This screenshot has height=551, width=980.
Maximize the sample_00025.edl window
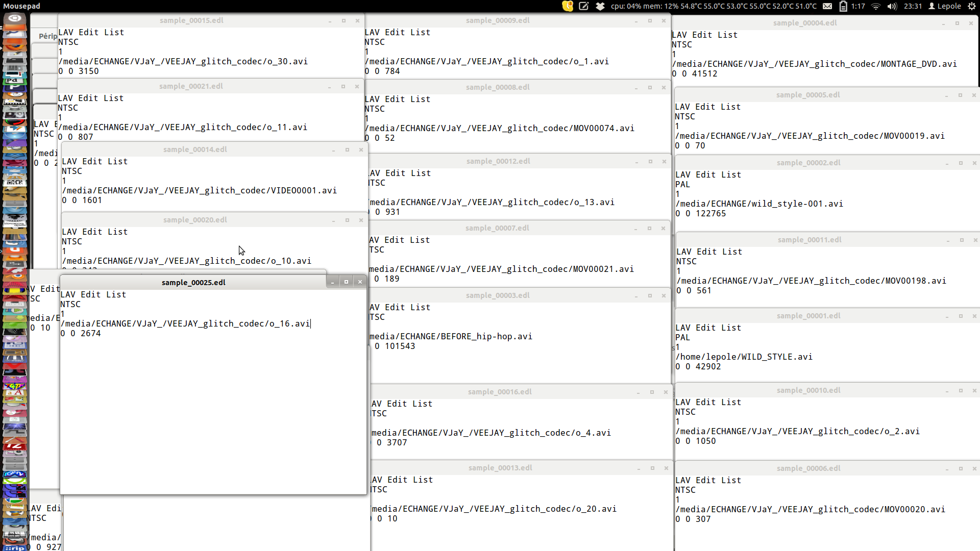pyautogui.click(x=346, y=282)
